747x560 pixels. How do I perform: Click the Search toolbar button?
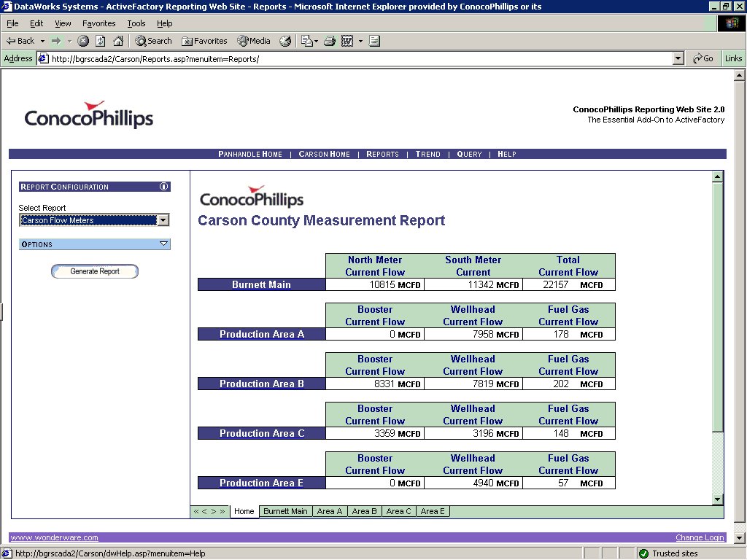[x=153, y=41]
